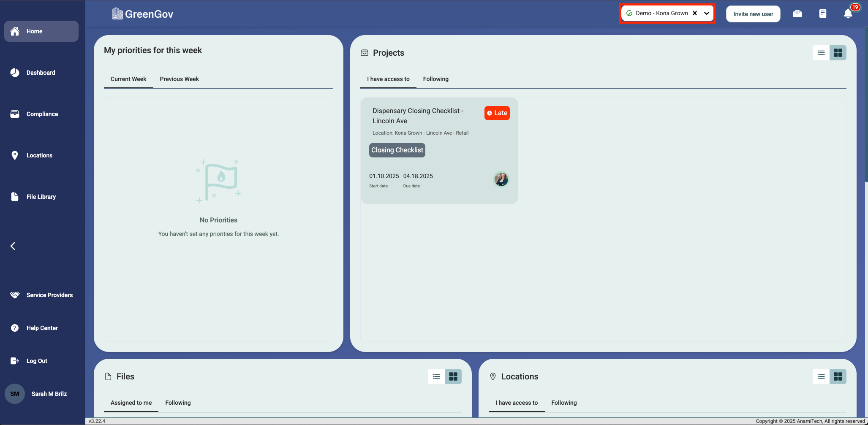
Task: Switch Projects panel to list view
Action: click(x=821, y=53)
